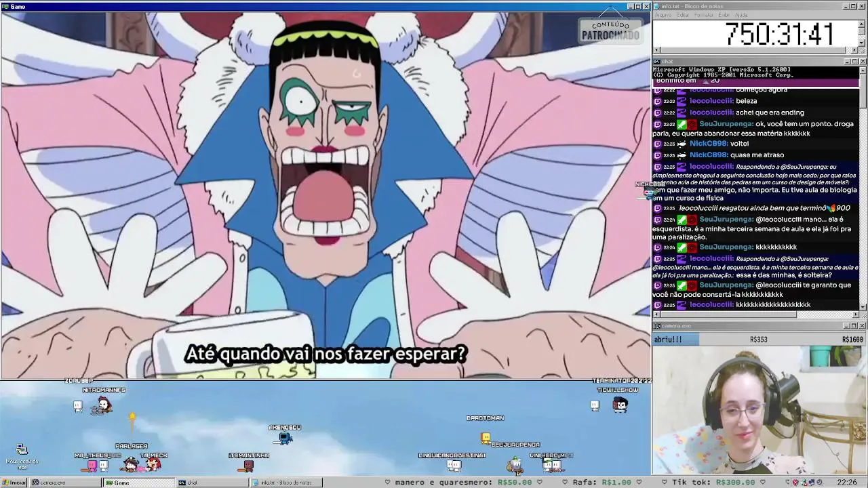The width and height of the screenshot is (868, 488).
Task: Click the leocoluccili 'beleza' chat message
Action: pos(746,101)
